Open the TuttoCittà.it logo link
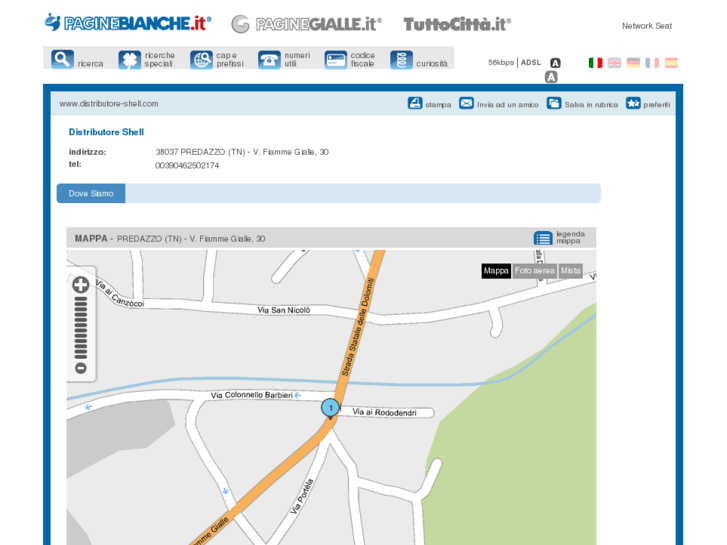 tap(457, 24)
